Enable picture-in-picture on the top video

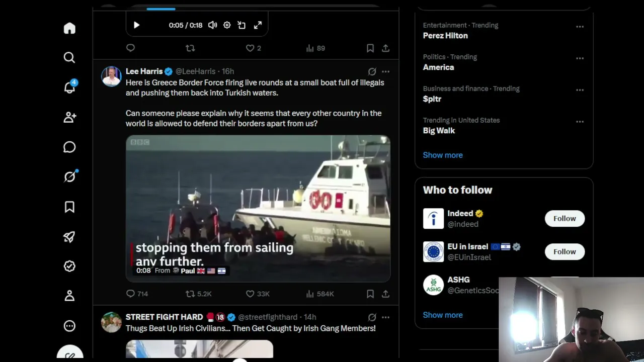[242, 25]
